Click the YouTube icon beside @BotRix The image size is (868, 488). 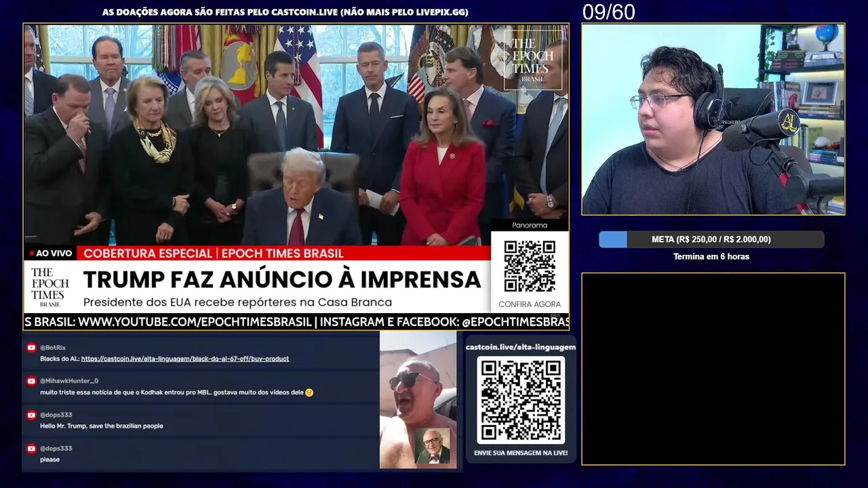click(x=31, y=348)
